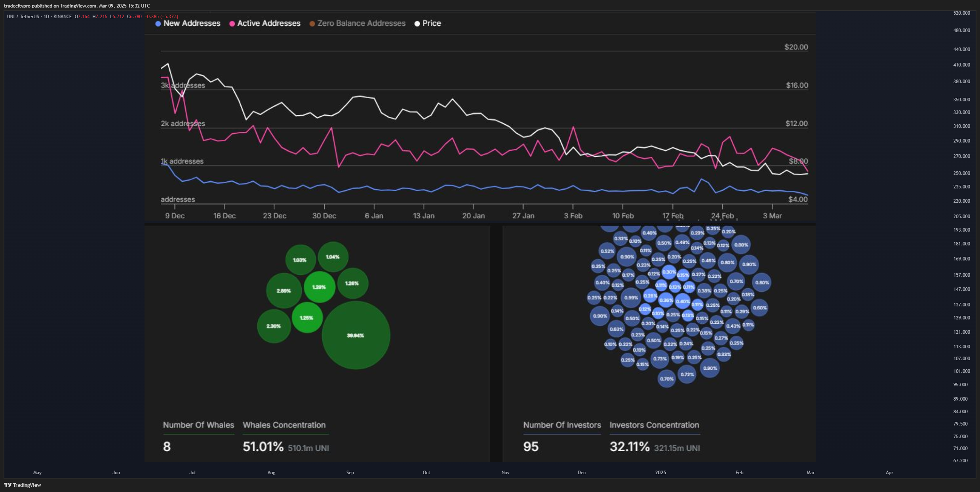This screenshot has height=492, width=980.
Task: Click the 27 Jan date tick
Action: click(x=523, y=216)
